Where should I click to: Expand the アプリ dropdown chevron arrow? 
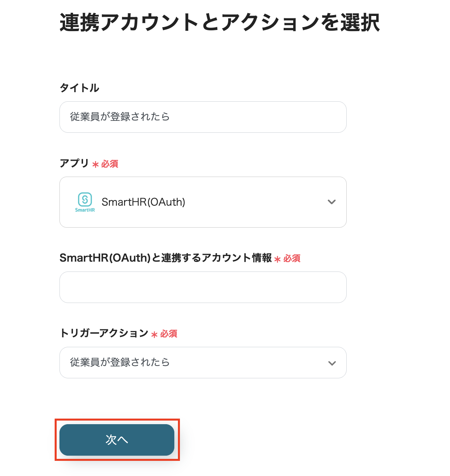pyautogui.click(x=332, y=202)
